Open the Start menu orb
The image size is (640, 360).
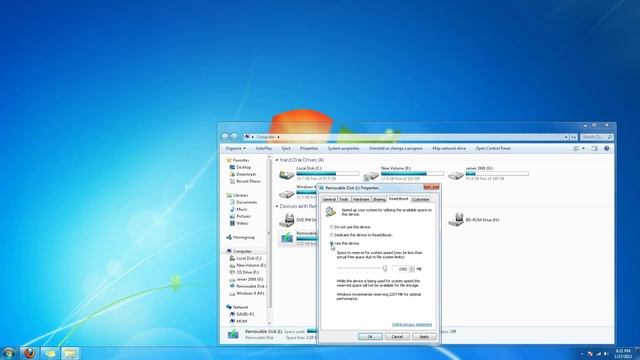(9, 353)
